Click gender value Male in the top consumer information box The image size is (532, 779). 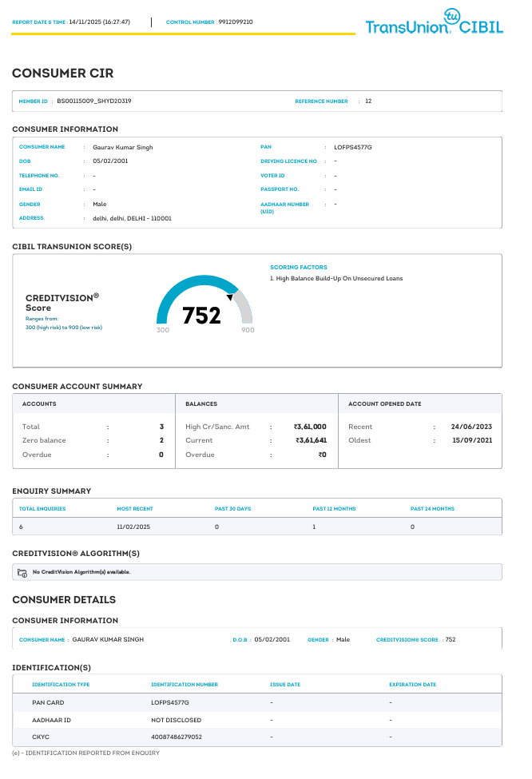pos(99,205)
